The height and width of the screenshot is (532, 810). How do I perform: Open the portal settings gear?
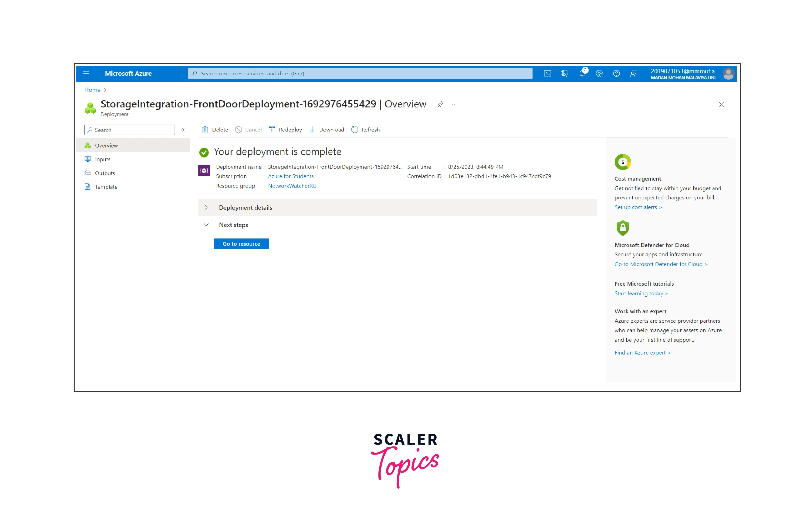599,74
